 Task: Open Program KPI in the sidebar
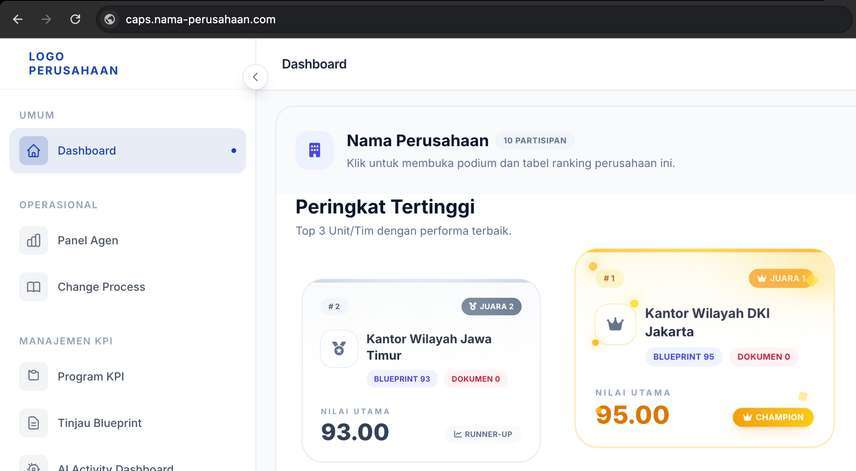[x=128, y=377]
